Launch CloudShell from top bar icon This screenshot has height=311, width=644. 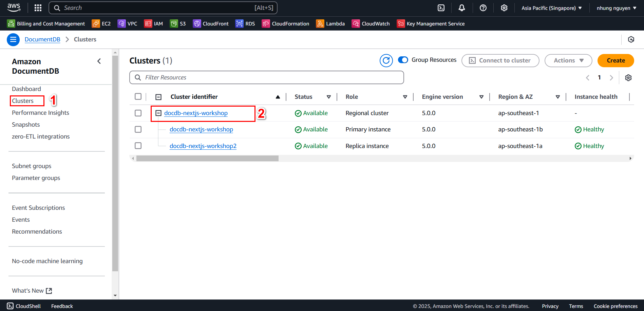(x=441, y=8)
